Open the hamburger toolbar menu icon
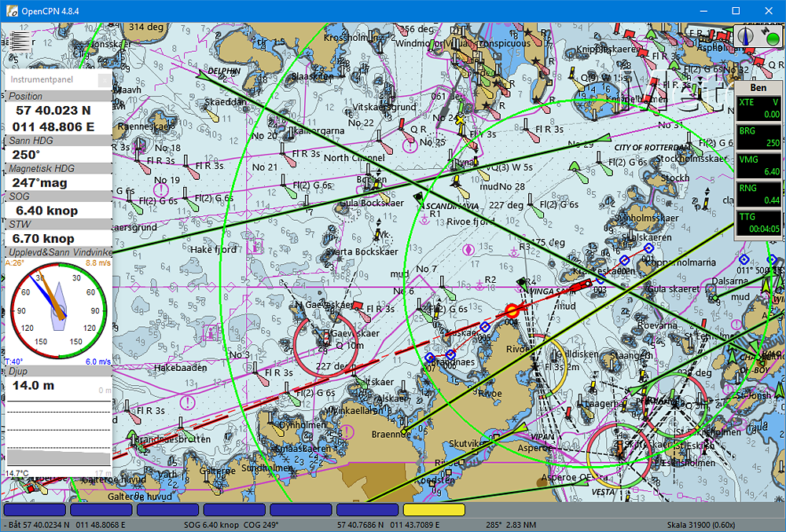The image size is (786, 532). coord(20,42)
